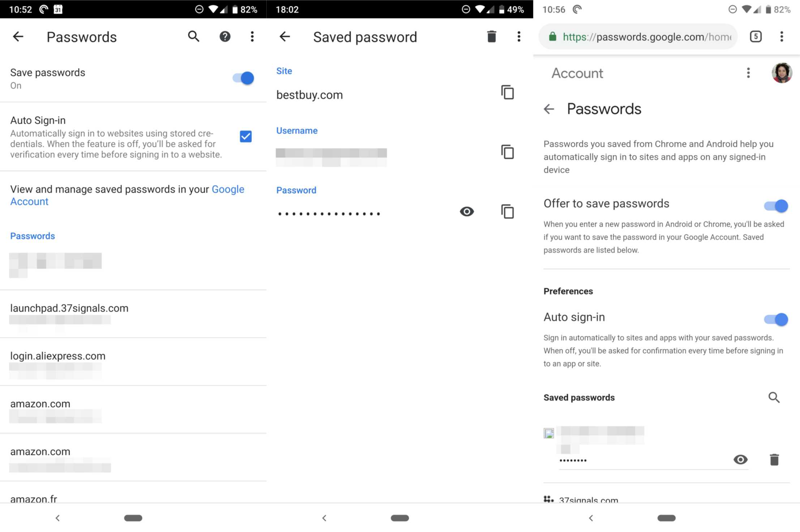Copy the bestbuy.com password
The width and height of the screenshot is (800, 532).
(508, 211)
